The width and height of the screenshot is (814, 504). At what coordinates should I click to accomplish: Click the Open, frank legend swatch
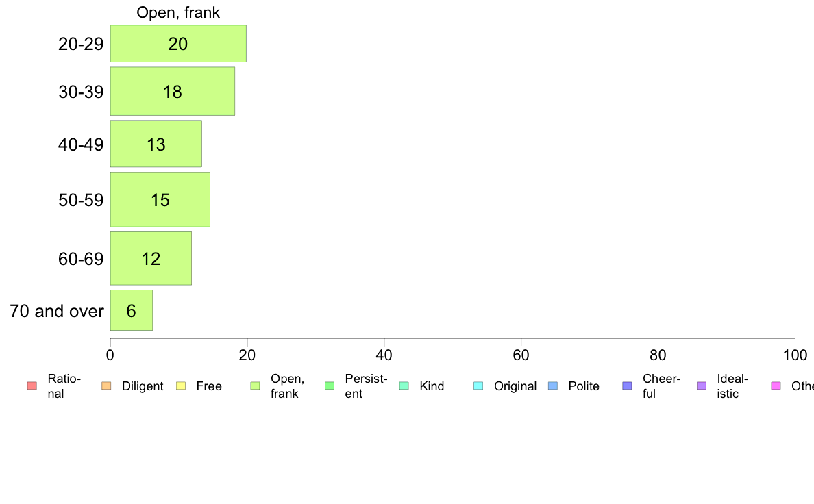click(x=255, y=386)
